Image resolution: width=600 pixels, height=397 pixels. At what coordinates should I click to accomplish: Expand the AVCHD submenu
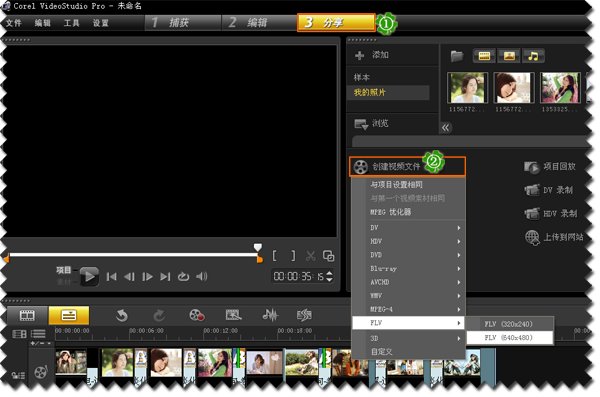[408, 282]
